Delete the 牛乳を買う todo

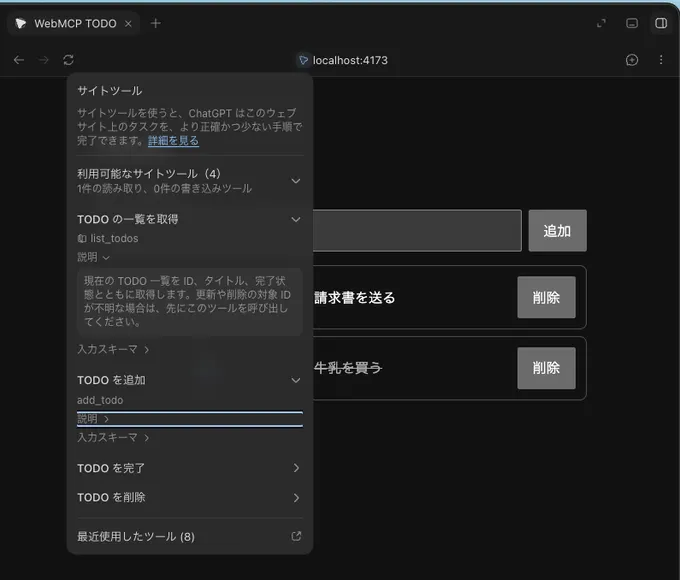pos(546,368)
